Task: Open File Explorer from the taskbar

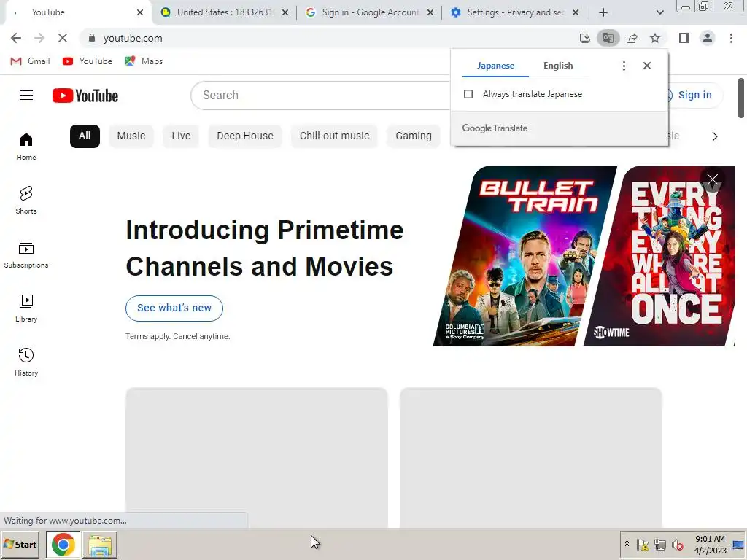Action: 99,544
